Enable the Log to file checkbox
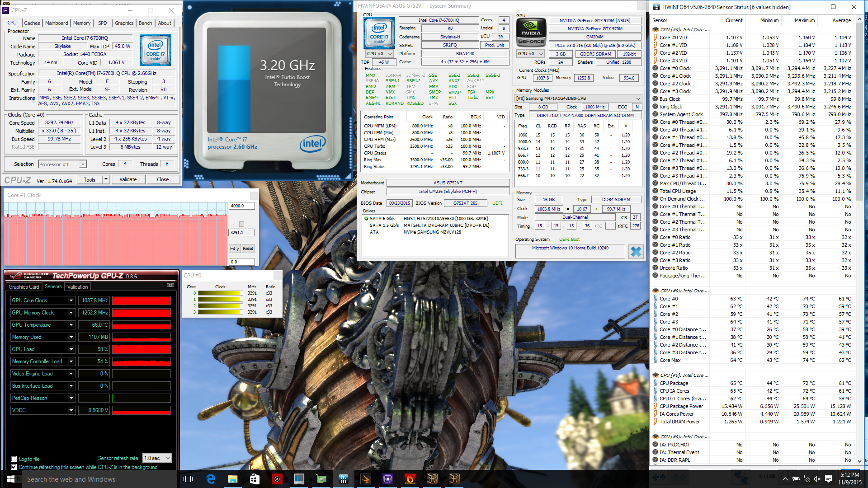The width and height of the screenshot is (868, 488). click(x=14, y=459)
